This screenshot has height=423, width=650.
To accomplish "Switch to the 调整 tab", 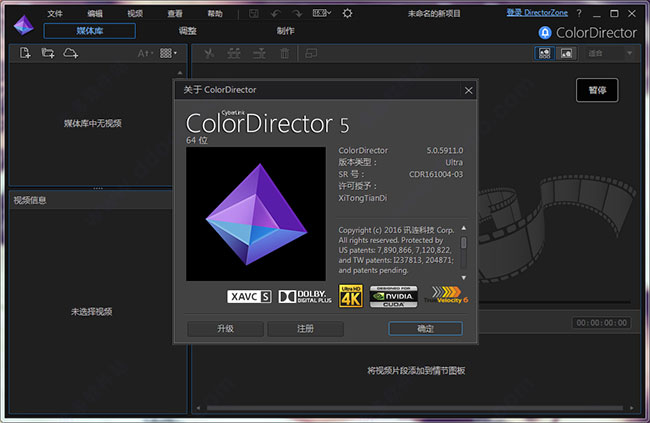I will coord(187,31).
